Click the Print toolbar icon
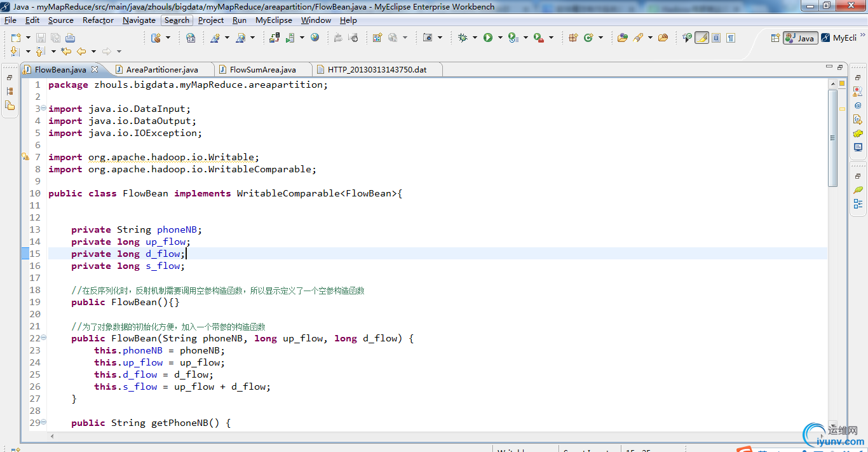The width and height of the screenshot is (868, 452). point(70,38)
